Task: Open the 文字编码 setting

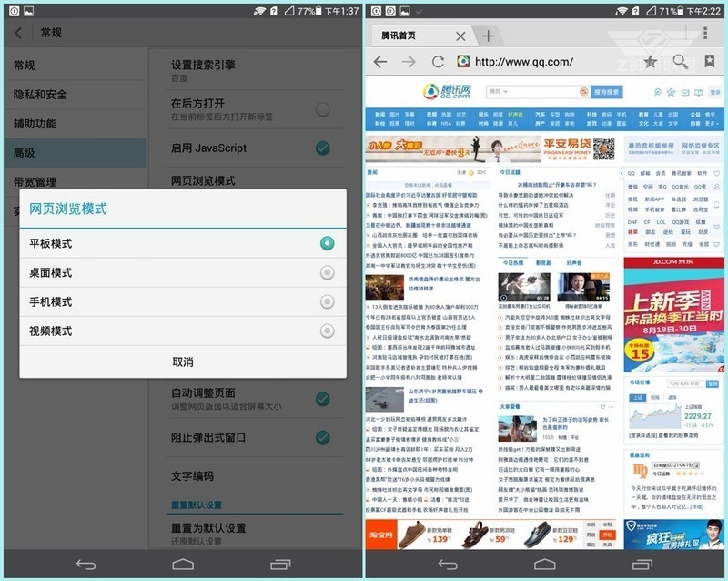Action: (x=255, y=476)
